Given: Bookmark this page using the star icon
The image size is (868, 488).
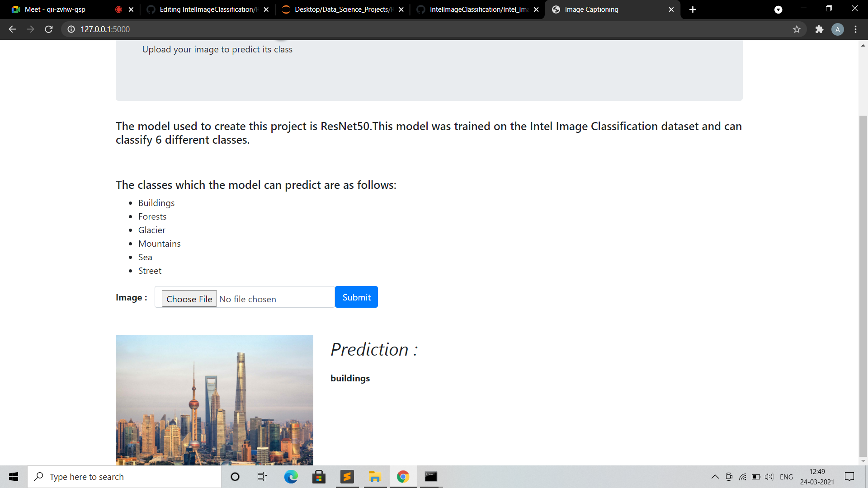Looking at the screenshot, I should tap(797, 29).
